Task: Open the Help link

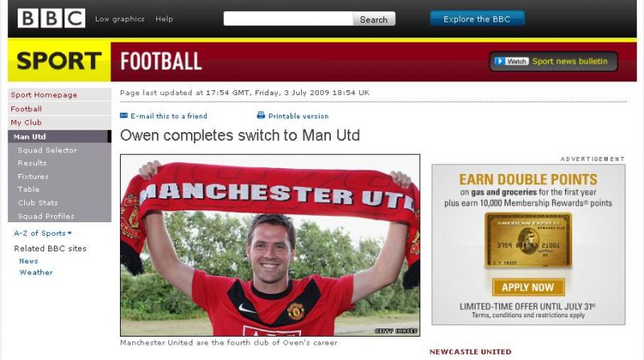Action: coord(164,19)
